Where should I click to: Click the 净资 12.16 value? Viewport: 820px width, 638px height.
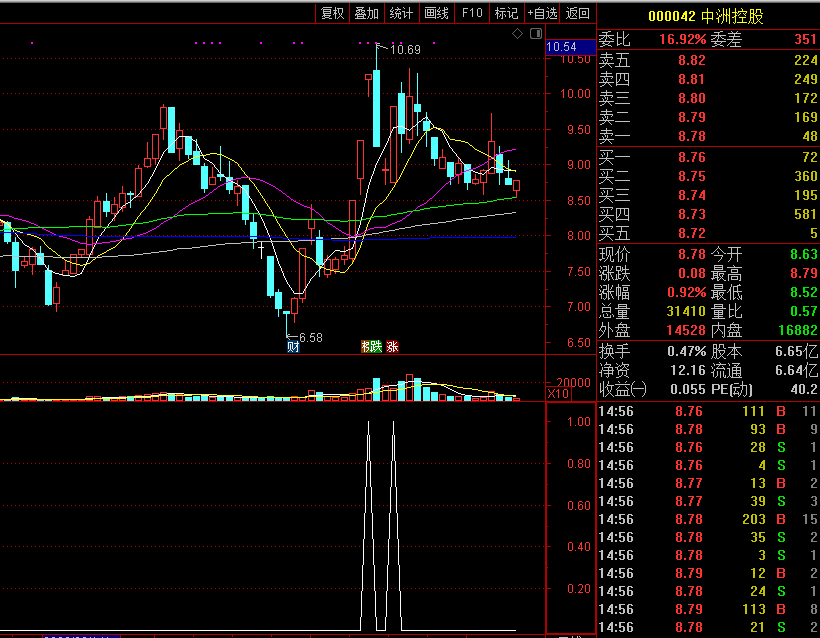(x=688, y=370)
